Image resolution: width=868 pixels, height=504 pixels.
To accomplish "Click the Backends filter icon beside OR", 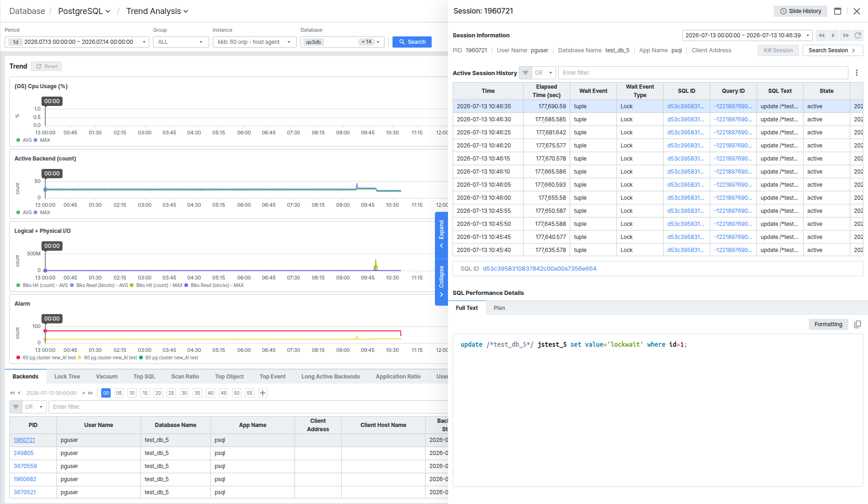I will (16, 407).
